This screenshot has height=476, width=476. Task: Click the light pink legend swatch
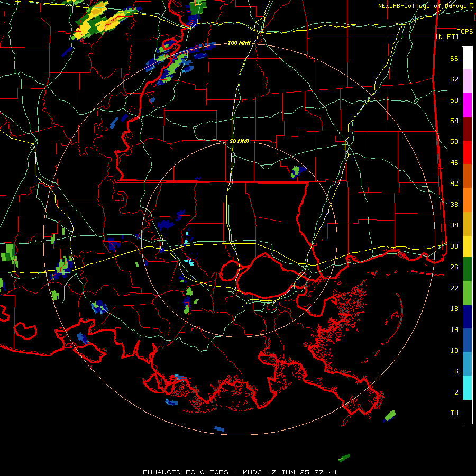(x=467, y=81)
